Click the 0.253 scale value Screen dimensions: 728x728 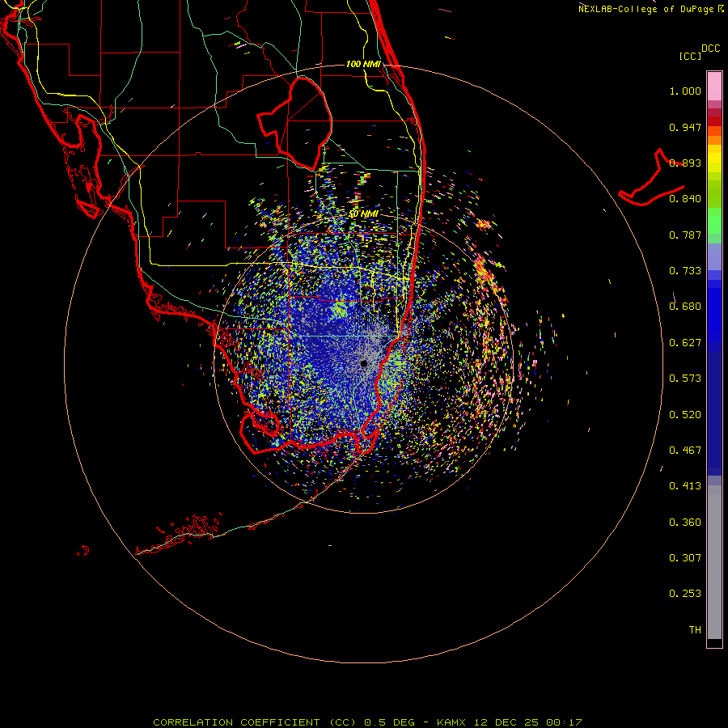pos(685,594)
